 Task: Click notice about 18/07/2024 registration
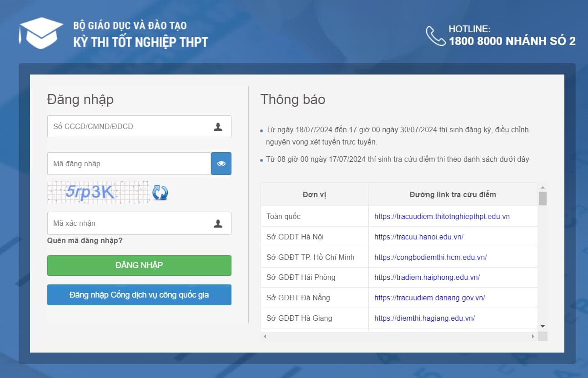coord(397,136)
